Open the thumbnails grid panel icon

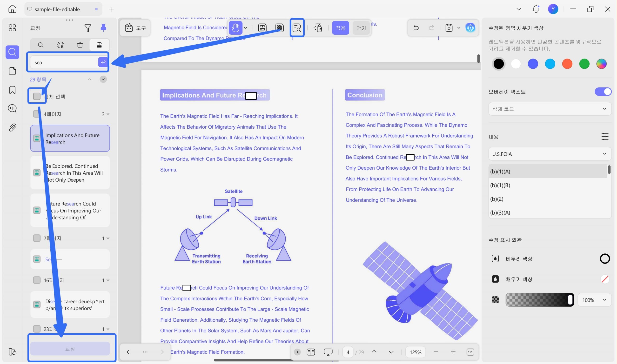click(12, 28)
